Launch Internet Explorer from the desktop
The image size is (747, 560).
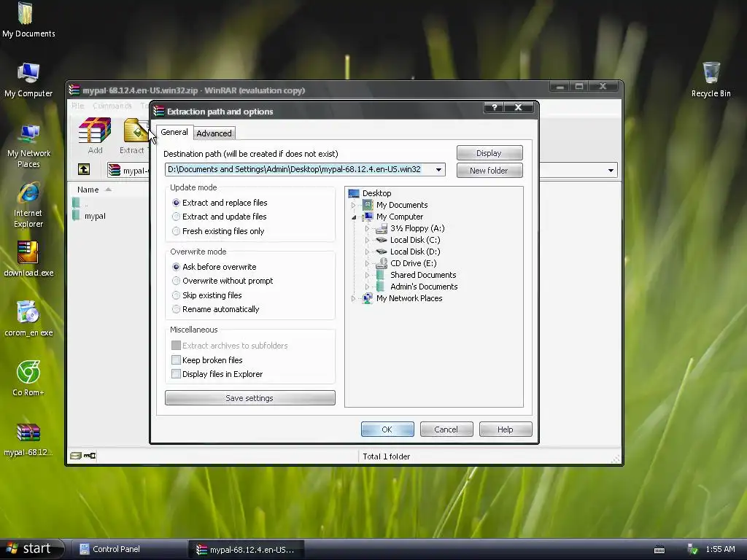(x=28, y=205)
